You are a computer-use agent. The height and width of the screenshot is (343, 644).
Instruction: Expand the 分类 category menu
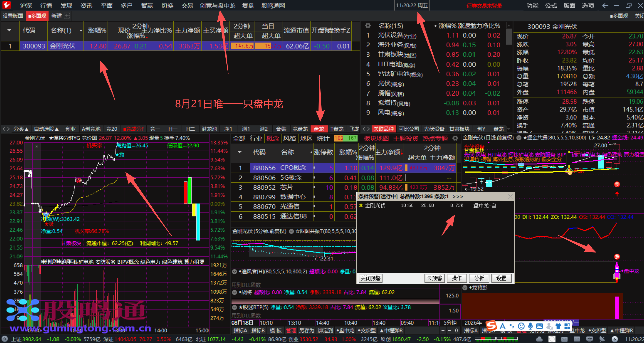(x=21, y=129)
